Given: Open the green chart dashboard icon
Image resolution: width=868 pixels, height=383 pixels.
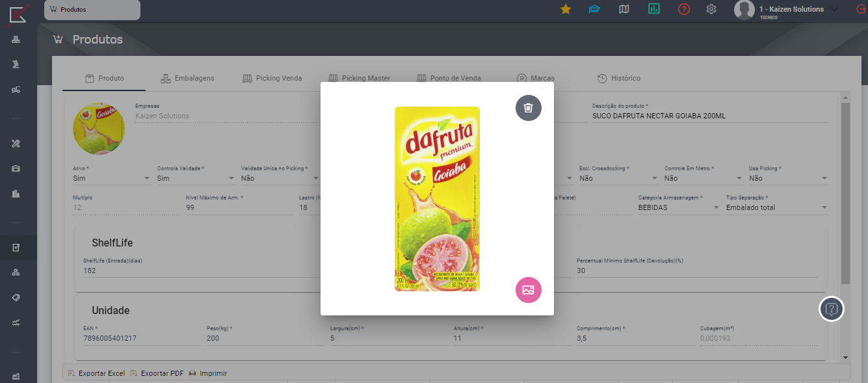Looking at the screenshot, I should [654, 9].
